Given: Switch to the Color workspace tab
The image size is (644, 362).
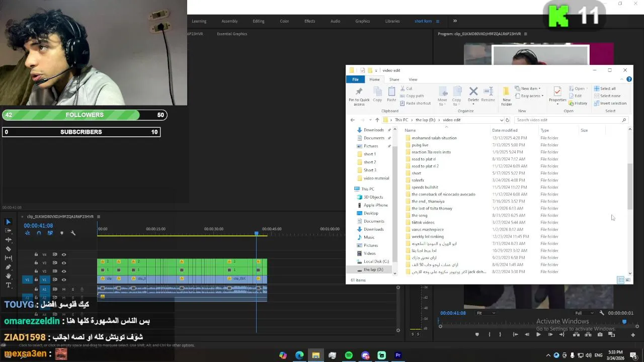Looking at the screenshot, I should point(284,21).
